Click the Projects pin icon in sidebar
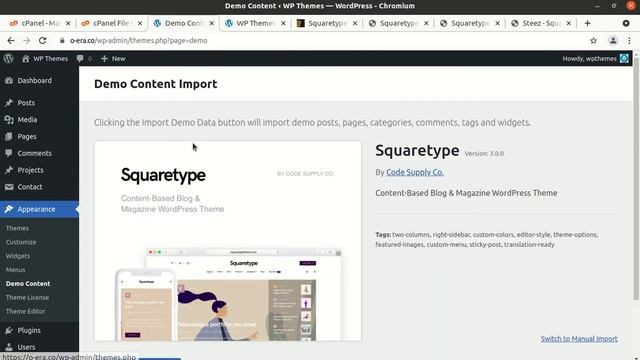Viewport: 640px width, 360px height. 9,170
